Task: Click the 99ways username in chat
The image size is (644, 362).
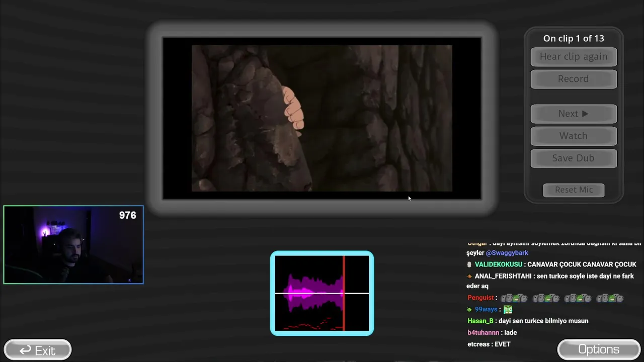Action: [486, 310]
